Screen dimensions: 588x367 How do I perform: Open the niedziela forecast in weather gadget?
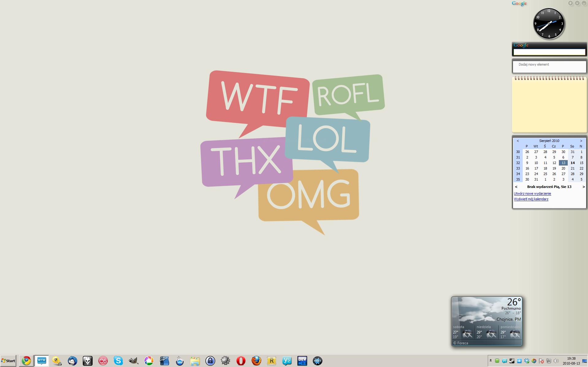tap(487, 332)
